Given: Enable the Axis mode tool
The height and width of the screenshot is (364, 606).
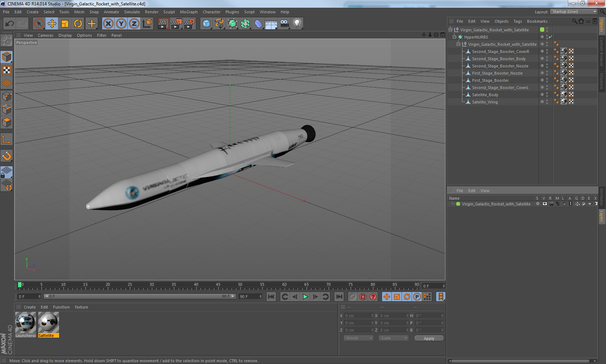Looking at the screenshot, I should pyautogui.click(x=7, y=139).
